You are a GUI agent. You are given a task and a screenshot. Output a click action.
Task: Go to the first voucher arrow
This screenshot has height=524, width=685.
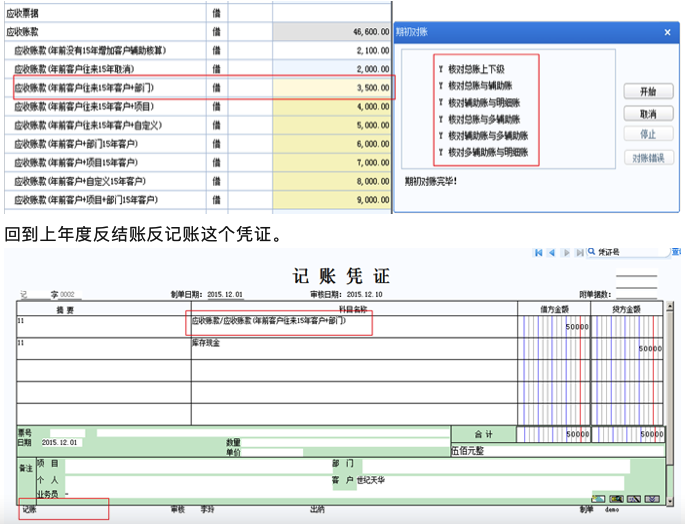539,253
